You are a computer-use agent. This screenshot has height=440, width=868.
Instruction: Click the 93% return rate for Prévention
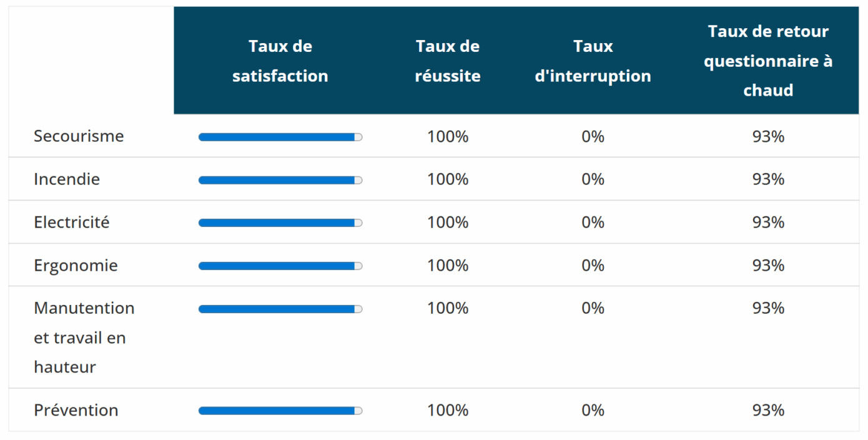768,411
